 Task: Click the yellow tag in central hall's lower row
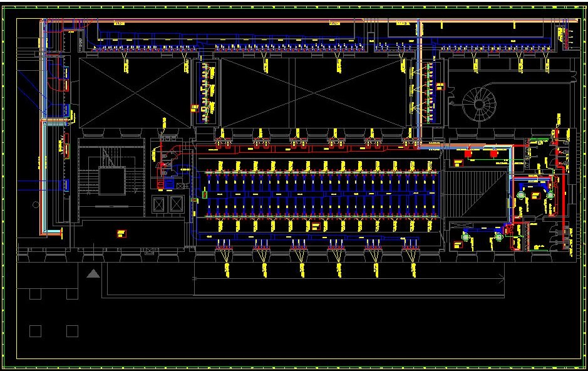[315, 226]
